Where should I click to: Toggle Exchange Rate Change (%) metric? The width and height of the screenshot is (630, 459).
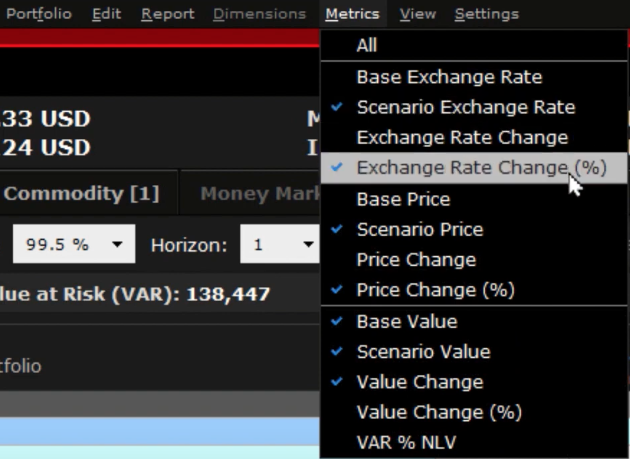click(481, 168)
